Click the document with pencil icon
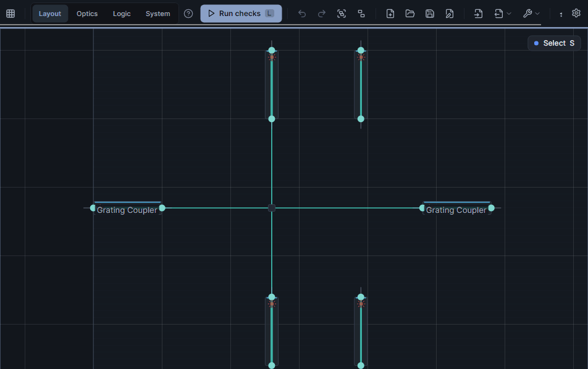The height and width of the screenshot is (369, 588). (x=449, y=14)
